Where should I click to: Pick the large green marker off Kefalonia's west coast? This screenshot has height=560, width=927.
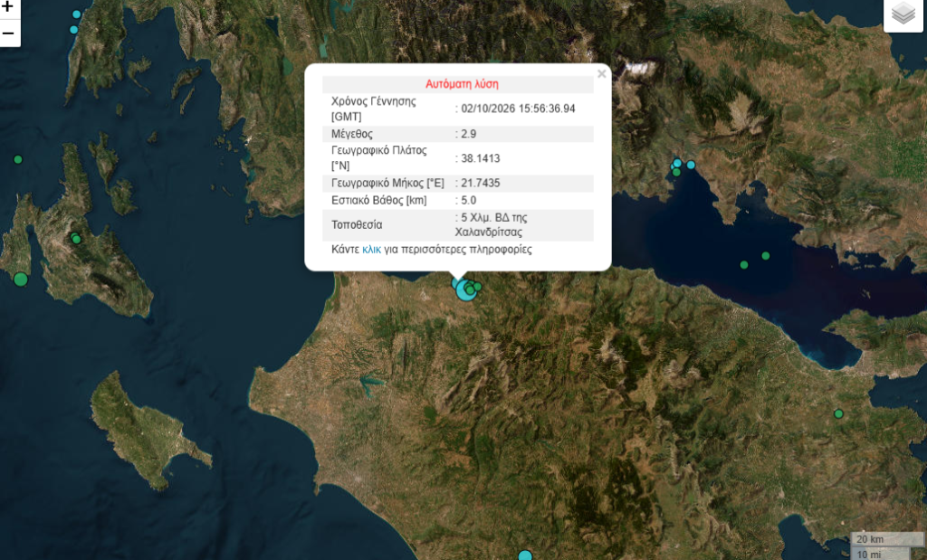[x=21, y=279]
